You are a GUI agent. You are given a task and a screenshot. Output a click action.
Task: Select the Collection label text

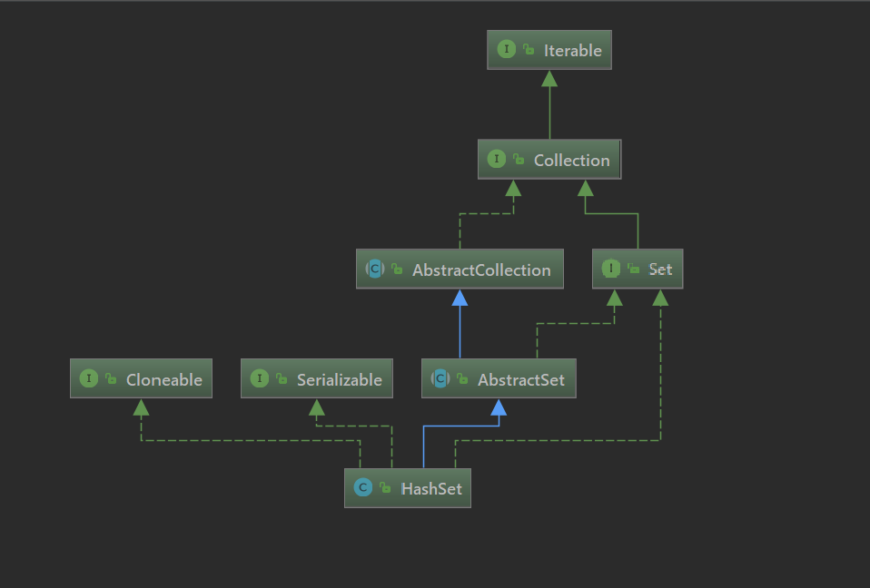tap(571, 161)
